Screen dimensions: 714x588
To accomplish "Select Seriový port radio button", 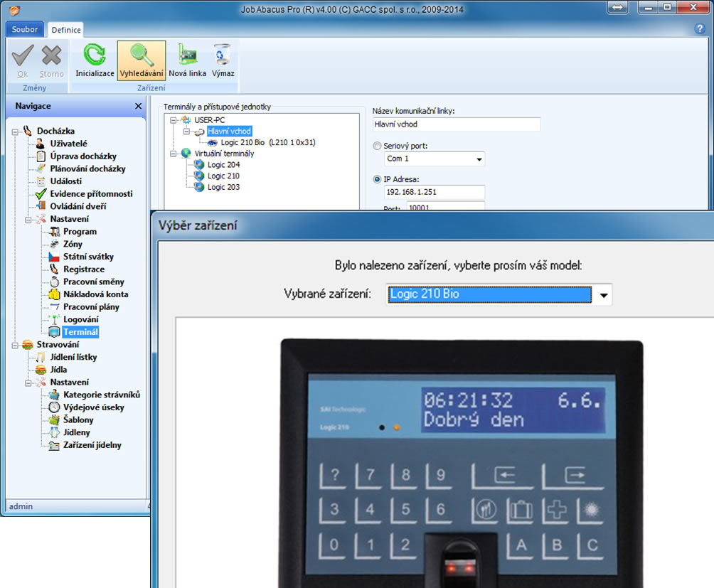I will coord(377,146).
